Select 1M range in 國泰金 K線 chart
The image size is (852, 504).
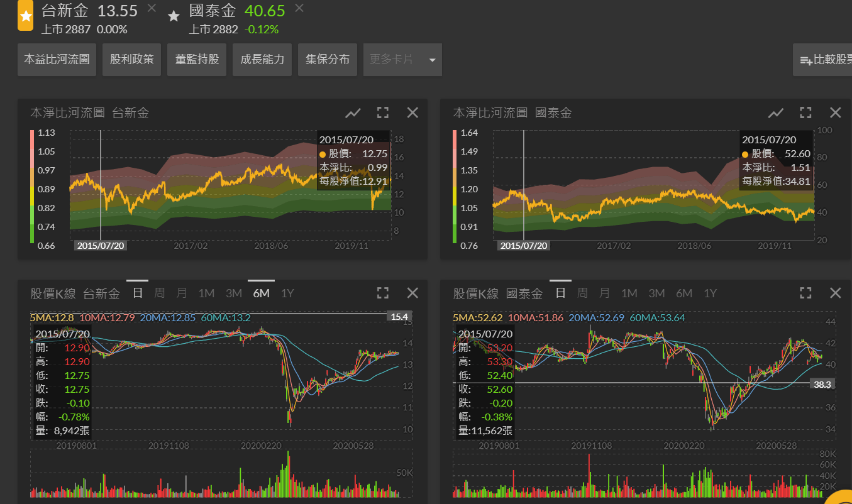tap(629, 293)
